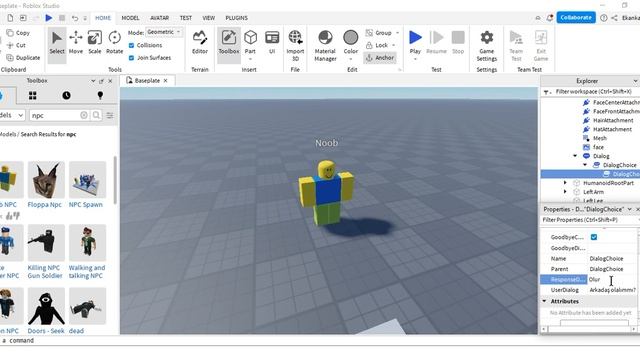Open the Toolbox recent clock tab
This screenshot has height=360, width=640.
pos(67,96)
